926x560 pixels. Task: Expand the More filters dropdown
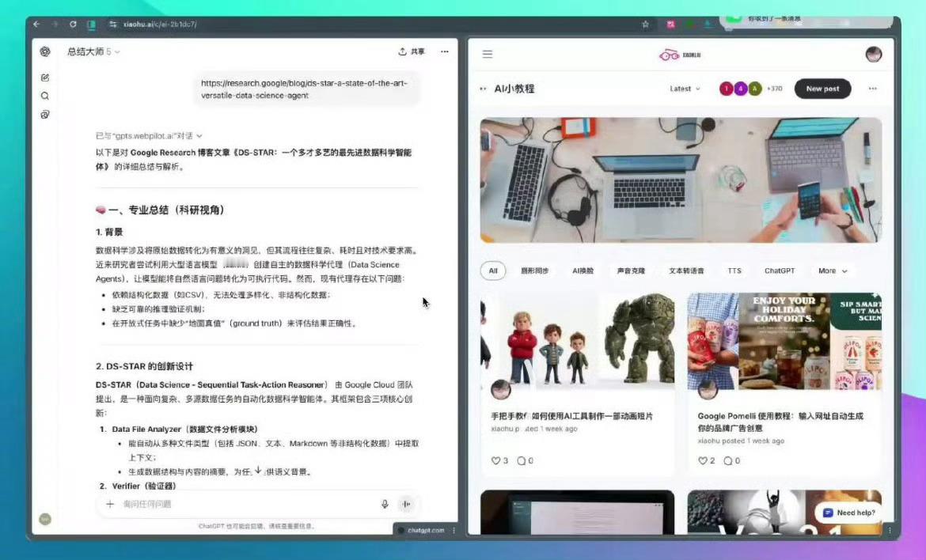832,271
